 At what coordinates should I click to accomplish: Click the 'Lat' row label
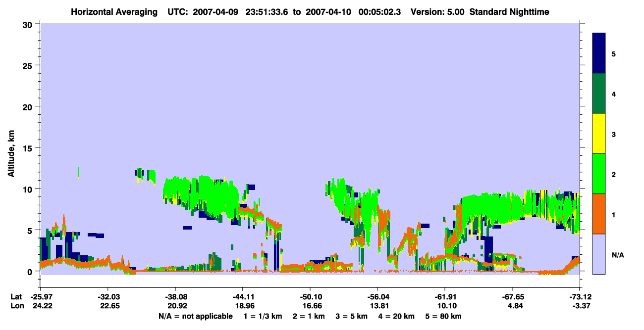[16, 297]
